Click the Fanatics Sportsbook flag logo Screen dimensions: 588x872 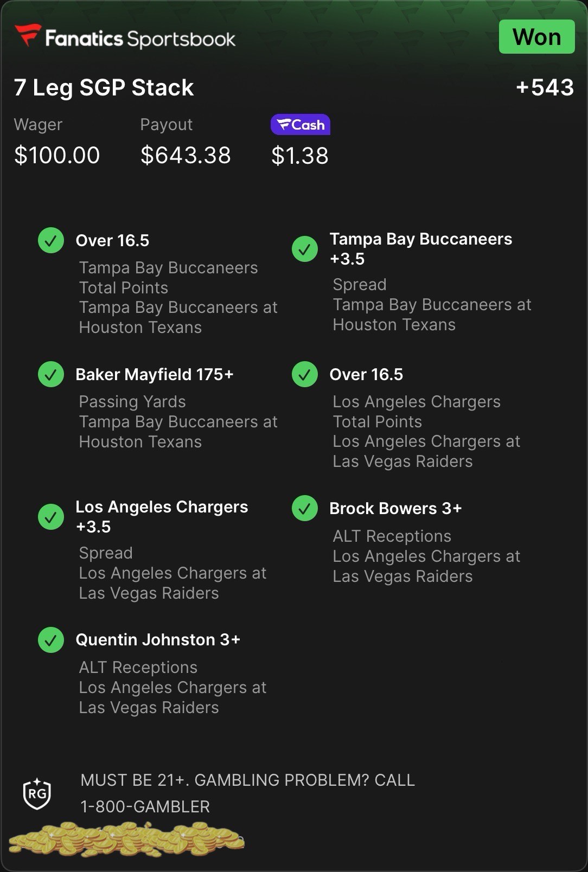[x=28, y=35]
